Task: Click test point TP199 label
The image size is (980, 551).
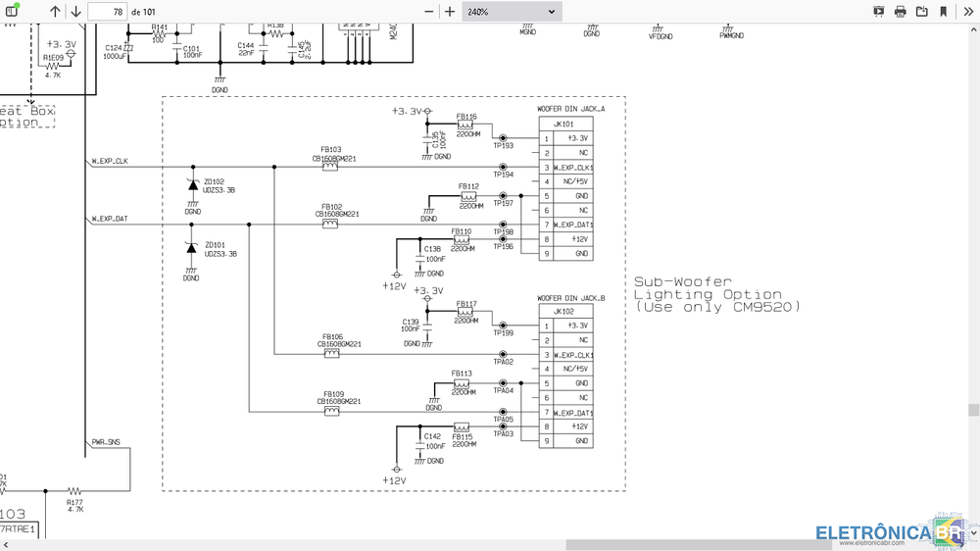Action: tap(503, 332)
